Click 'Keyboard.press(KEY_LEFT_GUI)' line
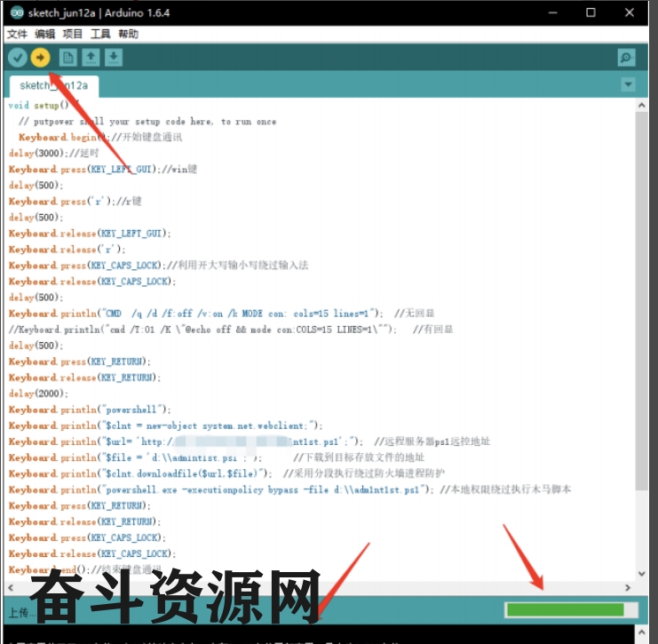Image resolution: width=658 pixels, height=644 pixels. click(103, 169)
